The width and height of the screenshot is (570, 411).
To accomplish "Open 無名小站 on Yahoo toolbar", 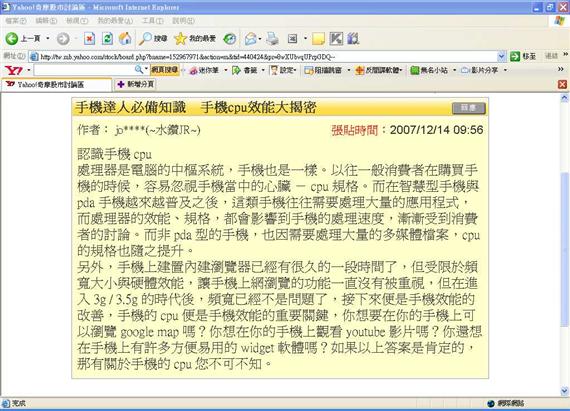I will (x=429, y=70).
